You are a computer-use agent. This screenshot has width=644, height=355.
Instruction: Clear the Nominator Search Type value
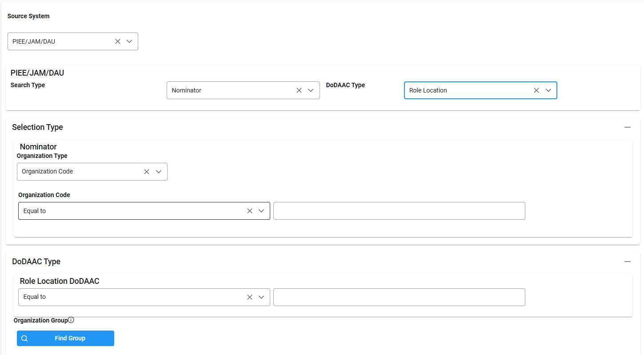point(299,90)
